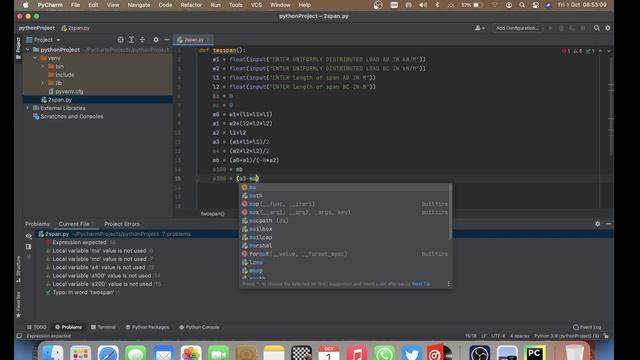Open Safari from the Dock
The height and width of the screenshot is (360, 640).
[108, 353]
